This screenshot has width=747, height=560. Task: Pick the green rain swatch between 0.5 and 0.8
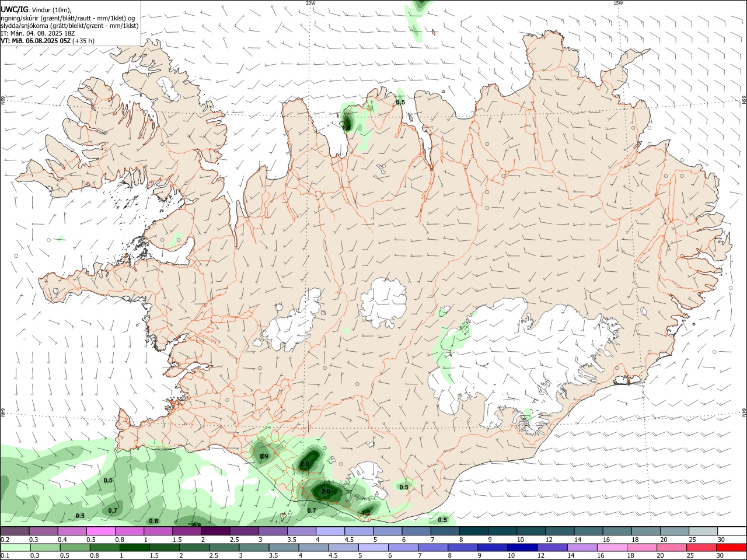click(x=75, y=547)
